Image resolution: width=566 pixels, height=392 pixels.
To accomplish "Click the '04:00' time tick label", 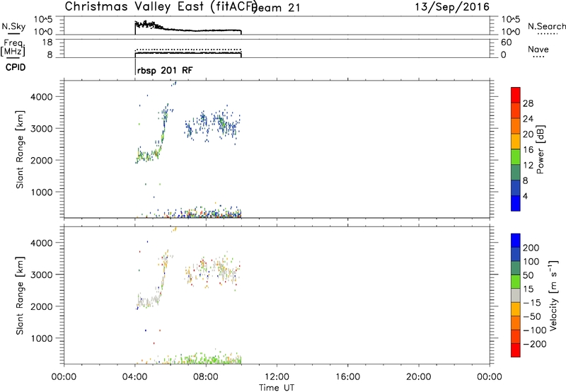I will click(135, 377).
